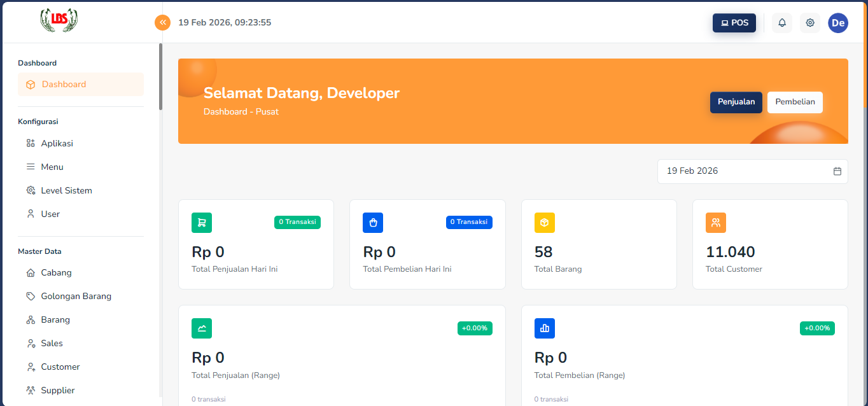868x406 pixels.
Task: Open notifications bell icon
Action: (x=782, y=23)
